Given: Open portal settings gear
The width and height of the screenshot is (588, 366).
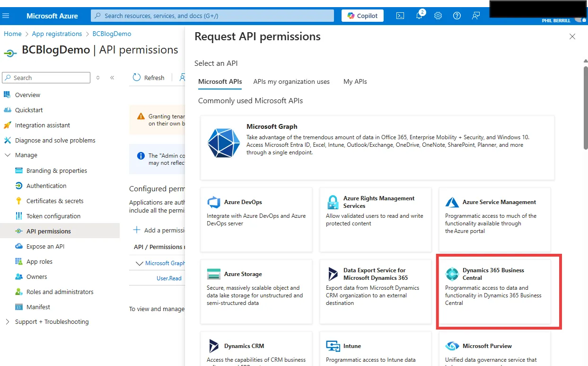Looking at the screenshot, I should pyautogui.click(x=438, y=16).
